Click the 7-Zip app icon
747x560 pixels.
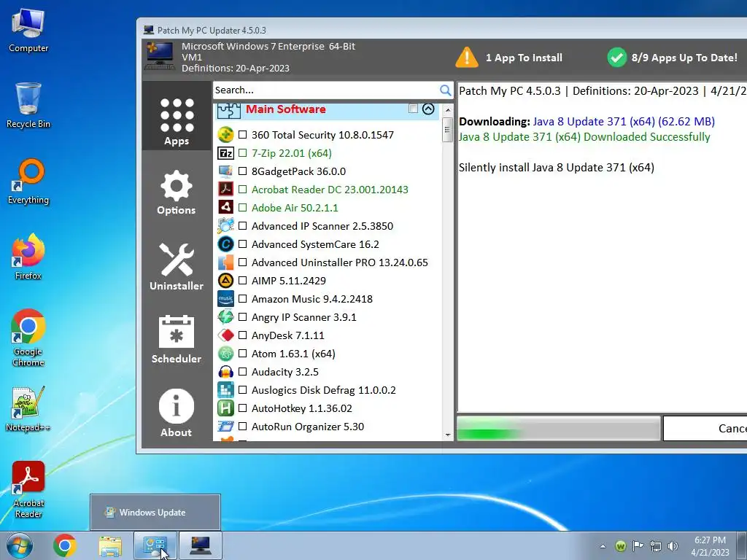tap(226, 153)
